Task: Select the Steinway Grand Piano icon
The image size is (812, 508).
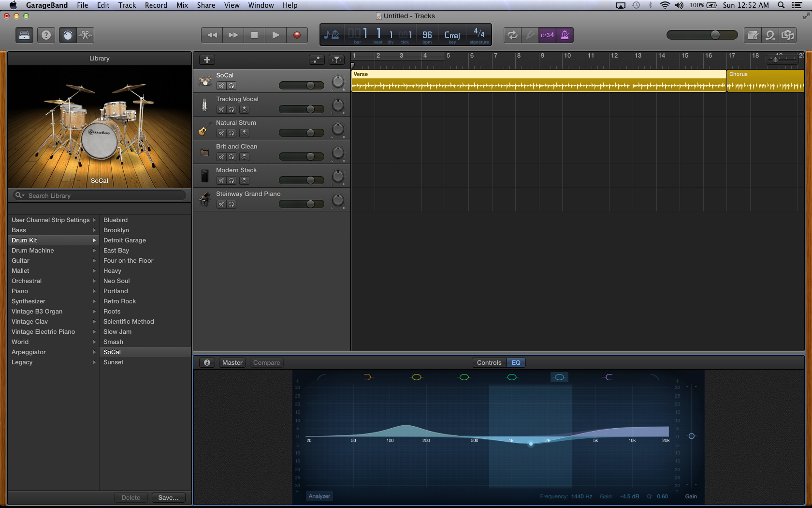Action: coord(205,199)
